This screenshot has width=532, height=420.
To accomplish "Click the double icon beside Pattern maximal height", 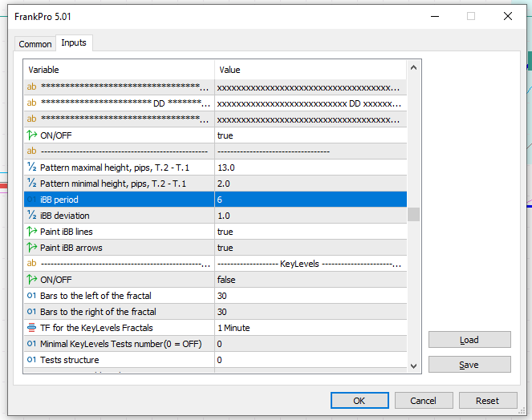I will pyautogui.click(x=32, y=168).
